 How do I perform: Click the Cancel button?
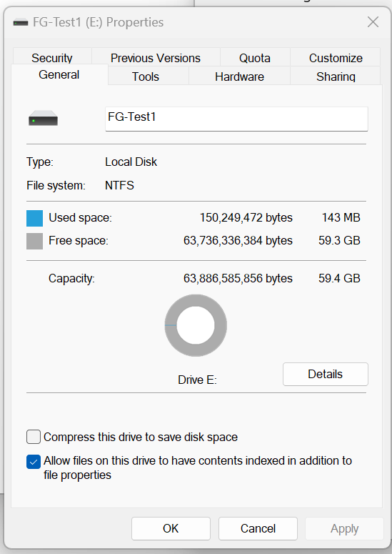coord(258,528)
